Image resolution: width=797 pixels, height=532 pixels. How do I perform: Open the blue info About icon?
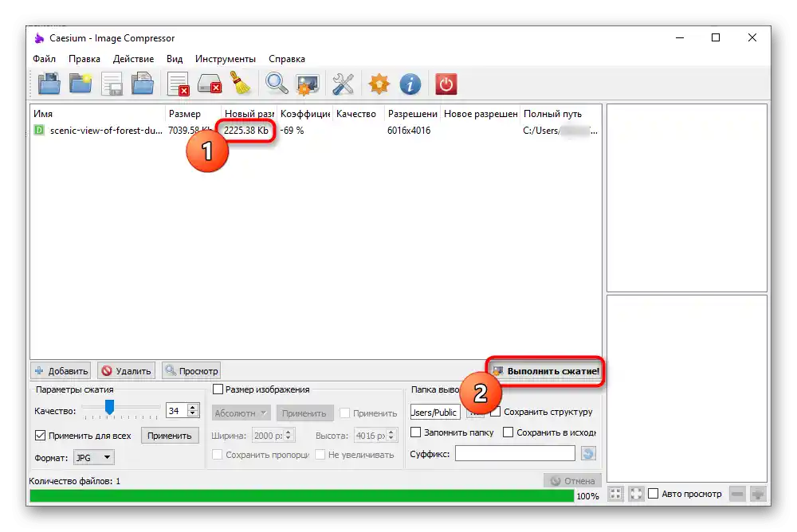point(410,84)
